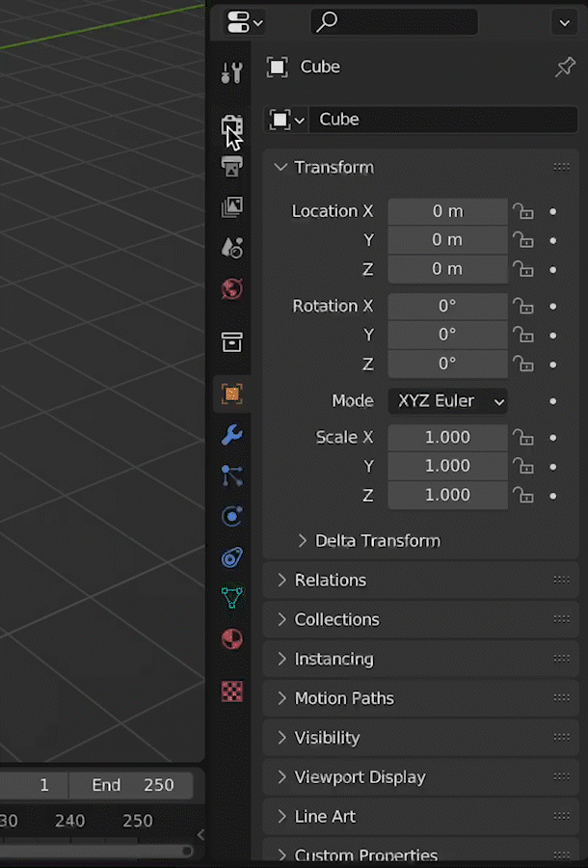Toggle the lock for Location X
The height and width of the screenshot is (868, 588).
[522, 211]
